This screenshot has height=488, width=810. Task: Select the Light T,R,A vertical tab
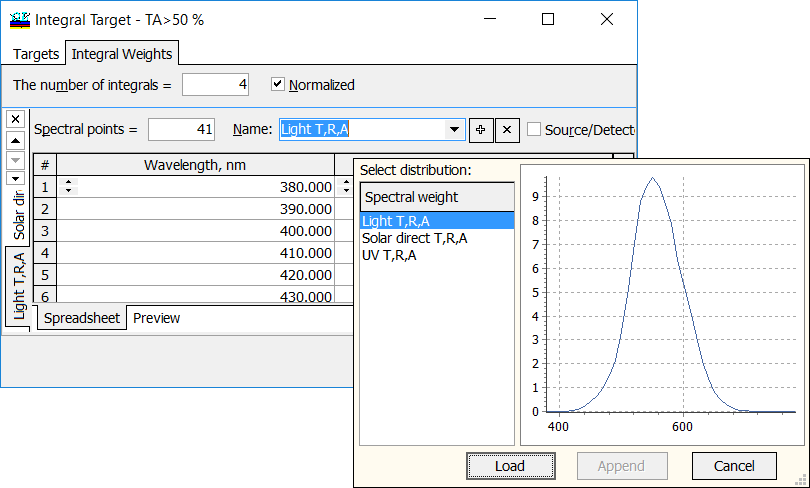(x=19, y=284)
